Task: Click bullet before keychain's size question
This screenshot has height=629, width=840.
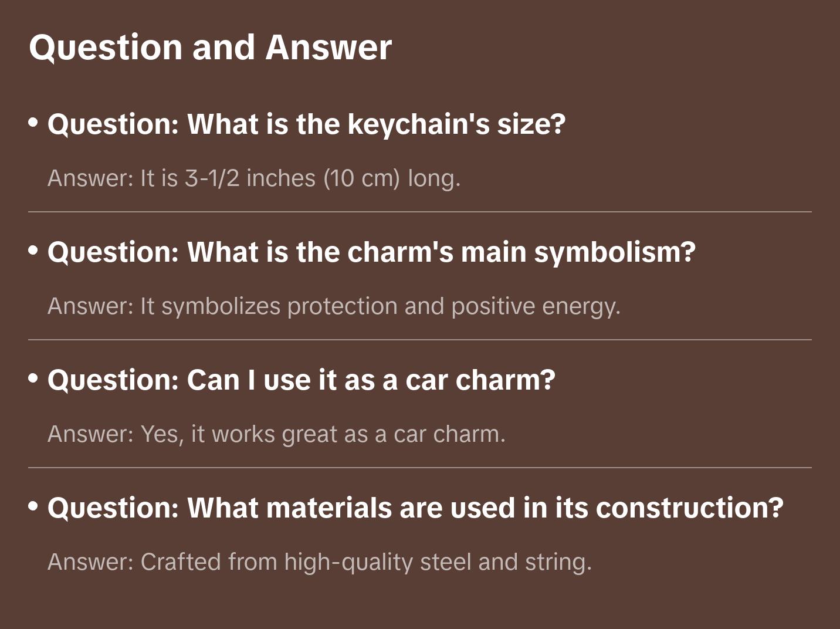Action: point(33,123)
